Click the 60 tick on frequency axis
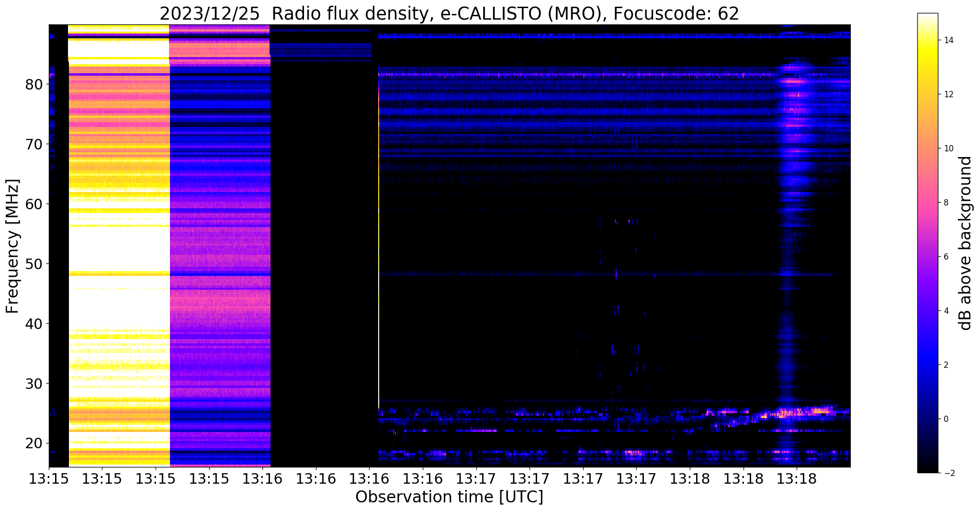 click(35, 204)
